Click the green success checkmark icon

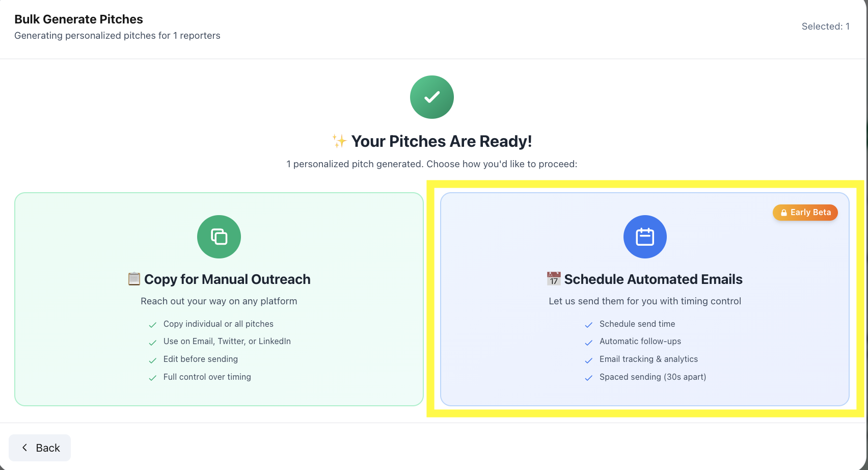pyautogui.click(x=431, y=97)
